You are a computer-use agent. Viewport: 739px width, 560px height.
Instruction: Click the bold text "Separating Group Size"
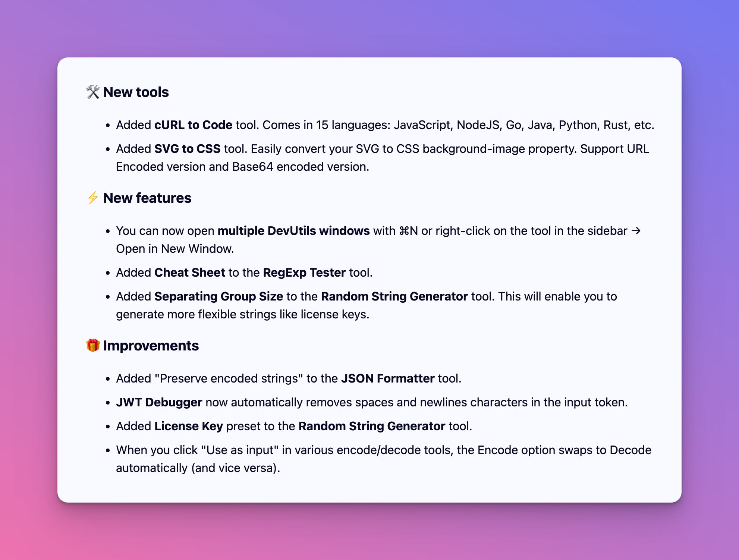click(218, 296)
